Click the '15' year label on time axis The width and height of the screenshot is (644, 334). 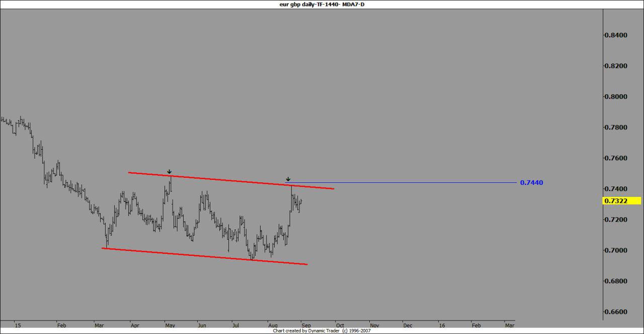[18, 325]
